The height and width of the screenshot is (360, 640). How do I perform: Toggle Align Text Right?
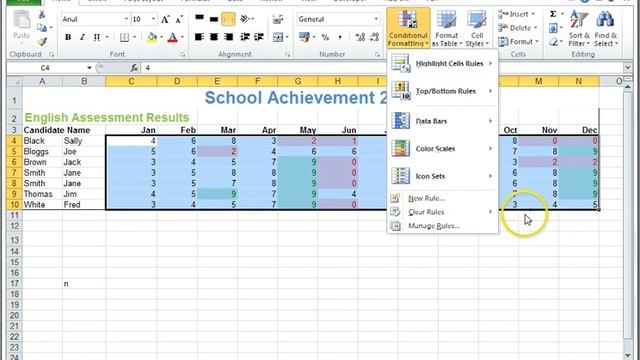tap(228, 37)
